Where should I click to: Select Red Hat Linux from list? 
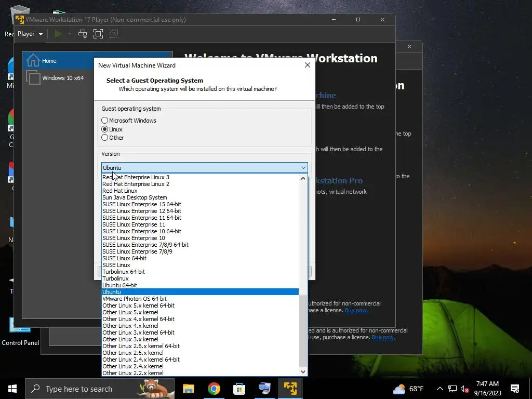point(200,191)
